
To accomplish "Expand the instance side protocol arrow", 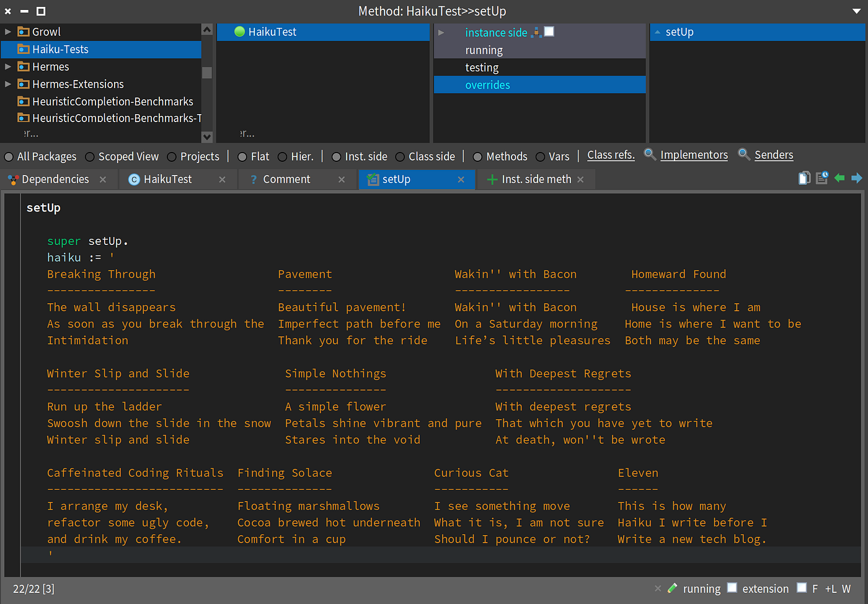I will [441, 32].
